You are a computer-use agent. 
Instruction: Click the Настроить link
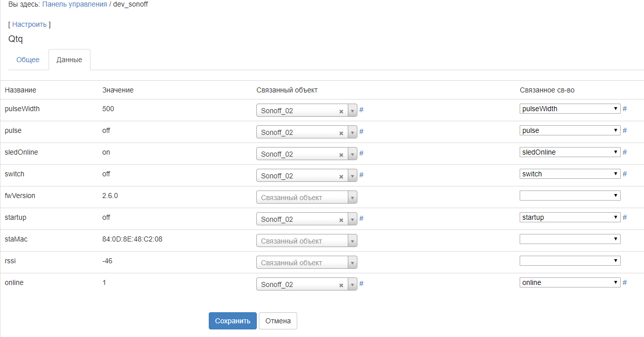[29, 24]
